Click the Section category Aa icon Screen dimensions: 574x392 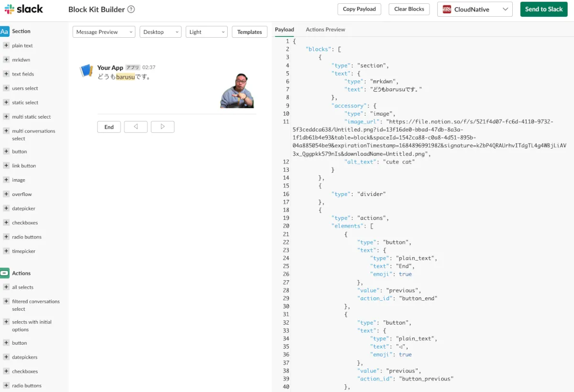coord(5,32)
